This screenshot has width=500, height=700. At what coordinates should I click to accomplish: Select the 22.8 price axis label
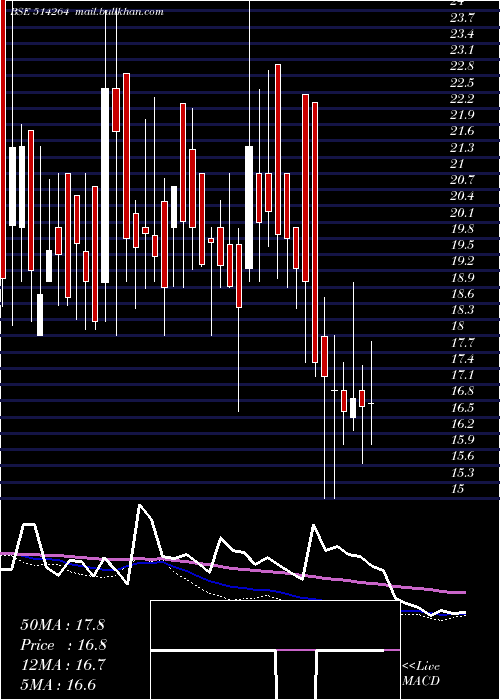(462, 67)
